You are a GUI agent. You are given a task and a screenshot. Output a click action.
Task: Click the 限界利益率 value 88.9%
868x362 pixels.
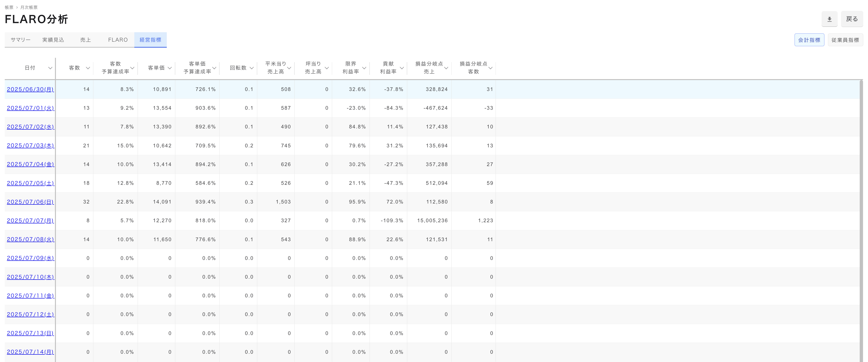pyautogui.click(x=357, y=240)
